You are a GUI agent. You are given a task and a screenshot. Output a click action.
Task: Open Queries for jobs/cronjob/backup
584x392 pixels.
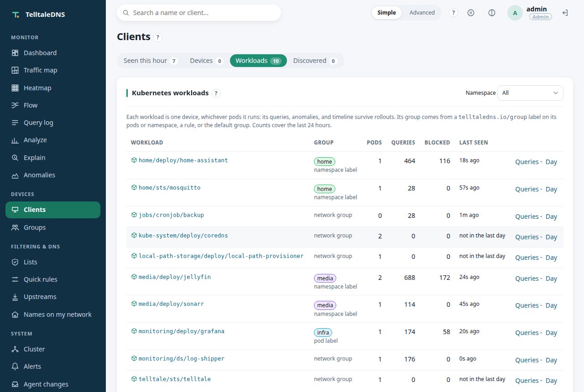[527, 217]
